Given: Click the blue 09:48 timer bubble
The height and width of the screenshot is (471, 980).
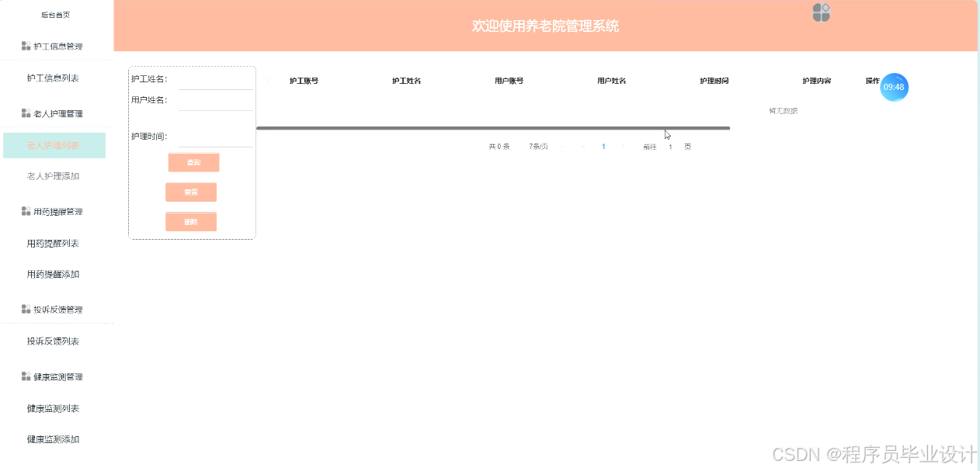Looking at the screenshot, I should pos(894,87).
